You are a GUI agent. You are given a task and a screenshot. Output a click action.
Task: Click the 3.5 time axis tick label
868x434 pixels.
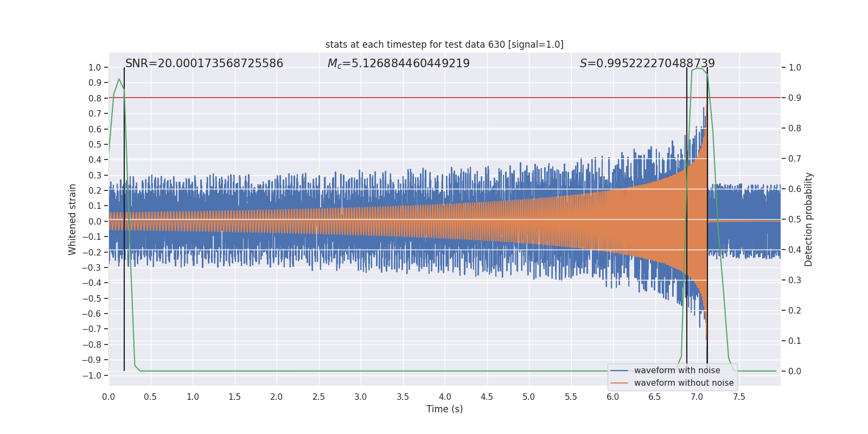pos(403,397)
